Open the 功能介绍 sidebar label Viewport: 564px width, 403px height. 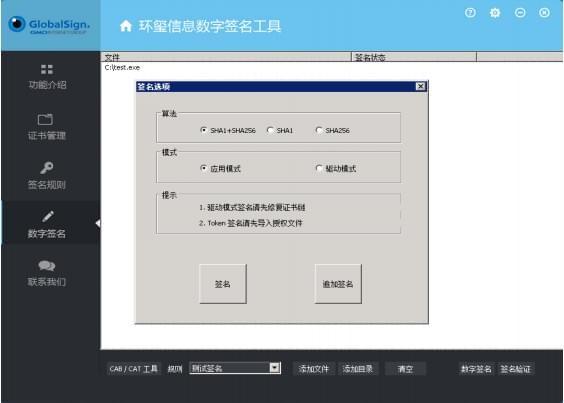tap(47, 85)
